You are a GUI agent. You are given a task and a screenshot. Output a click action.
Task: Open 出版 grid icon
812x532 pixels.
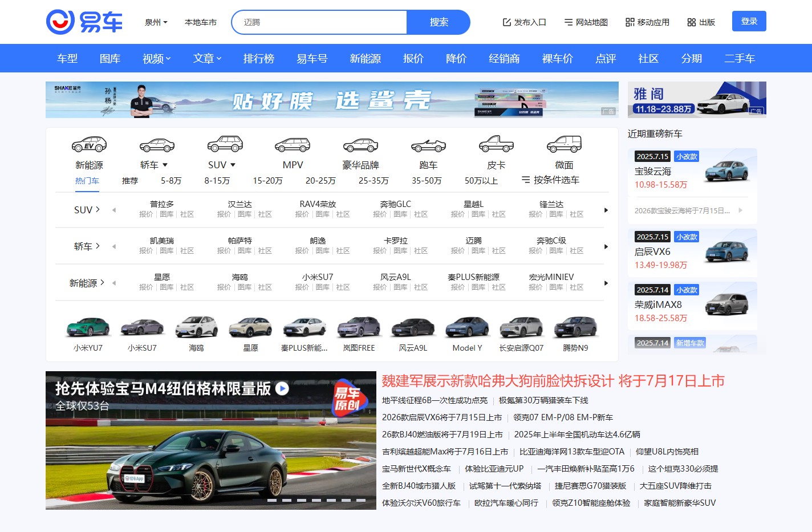pyautogui.click(x=692, y=22)
